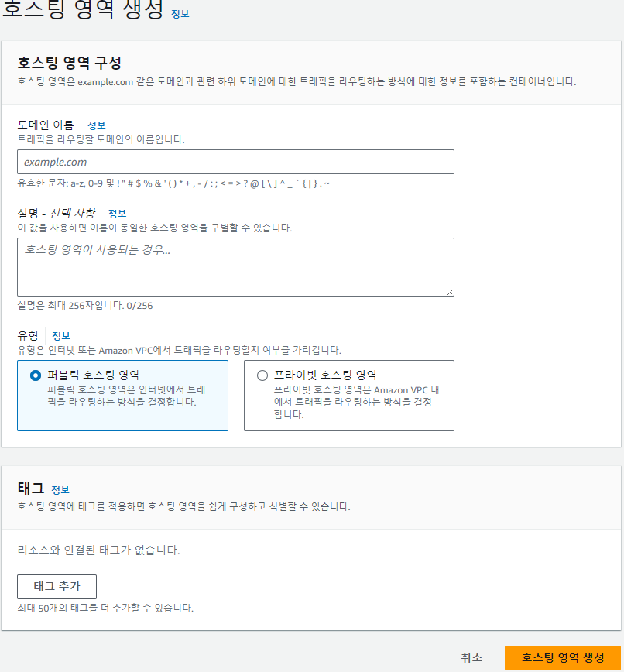Click the 태그 추가 button
Screen dimensions: 624x672
pos(57,587)
